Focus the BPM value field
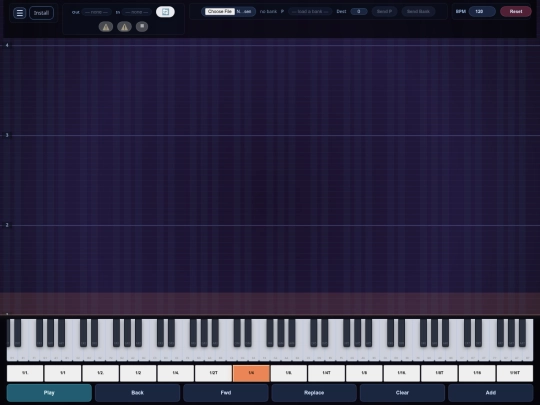 coord(482,11)
